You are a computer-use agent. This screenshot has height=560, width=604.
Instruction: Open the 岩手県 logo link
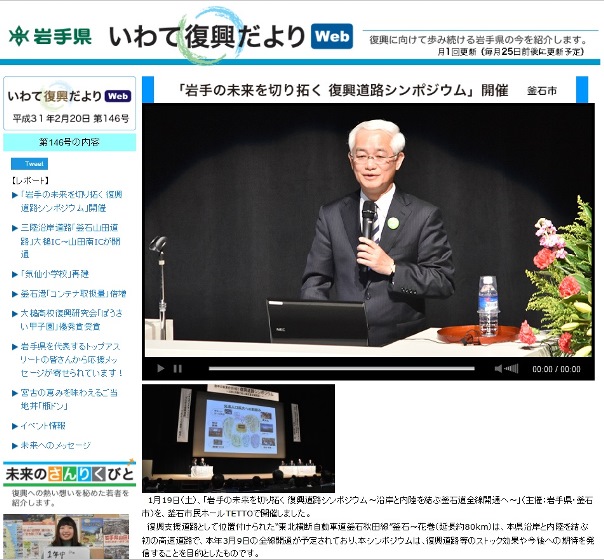coord(50,37)
